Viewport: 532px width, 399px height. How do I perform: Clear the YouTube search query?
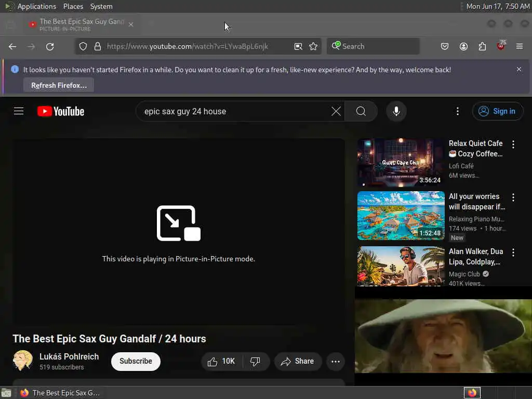(x=336, y=111)
